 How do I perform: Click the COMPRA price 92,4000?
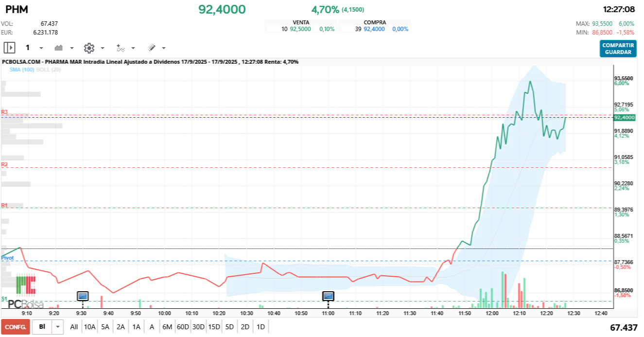374,29
